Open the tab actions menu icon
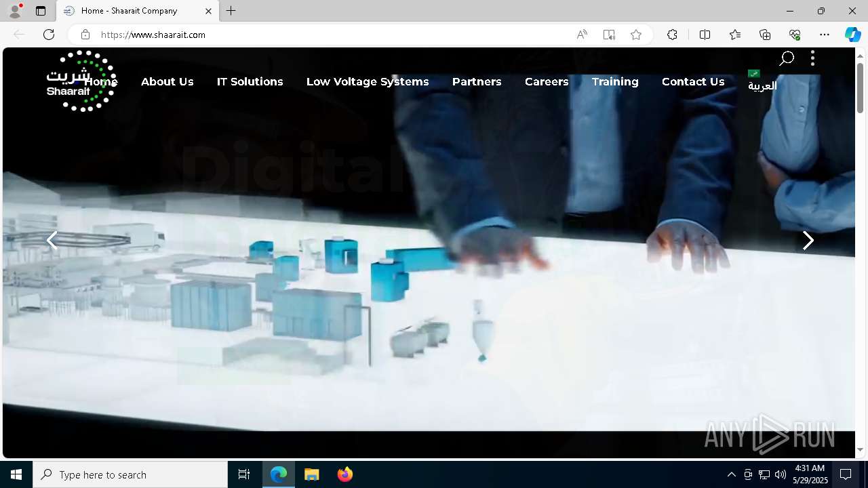 click(x=41, y=11)
